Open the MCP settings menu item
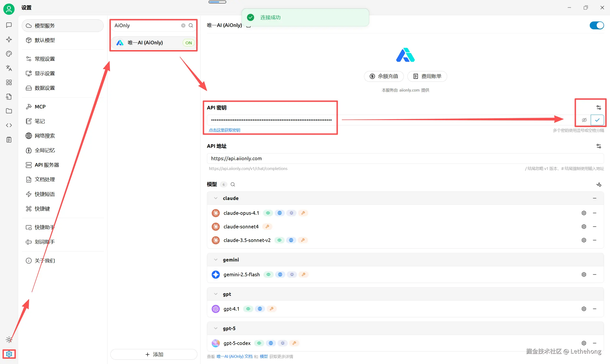Screen dimensions: 610x364 click(x=40, y=107)
